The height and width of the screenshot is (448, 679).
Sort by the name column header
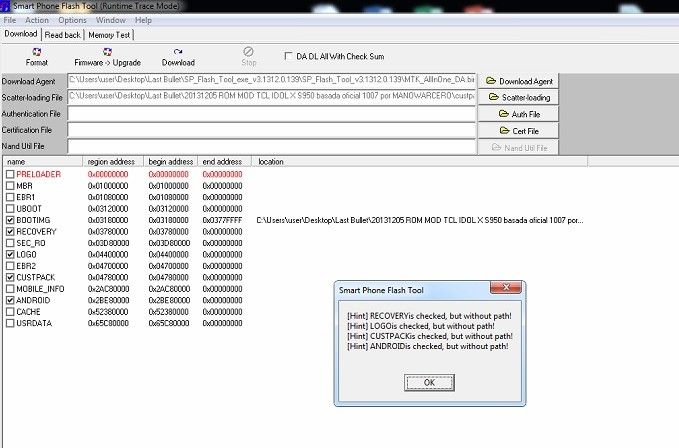point(42,161)
